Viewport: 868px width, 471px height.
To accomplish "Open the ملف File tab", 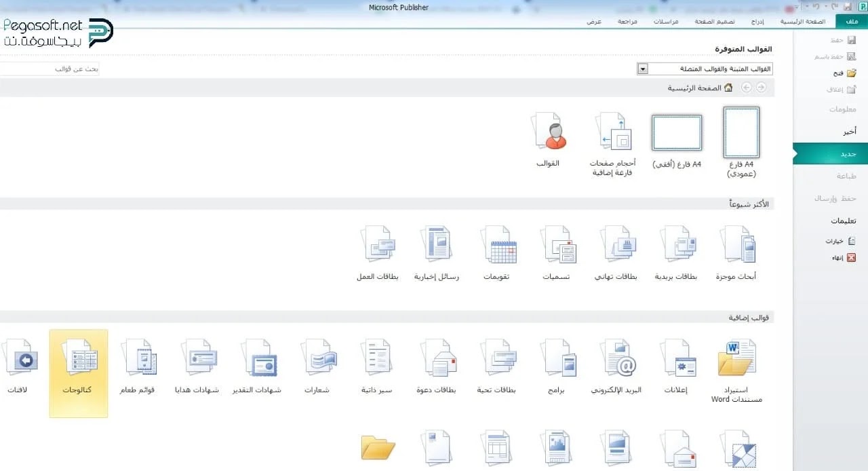I will pos(852,22).
